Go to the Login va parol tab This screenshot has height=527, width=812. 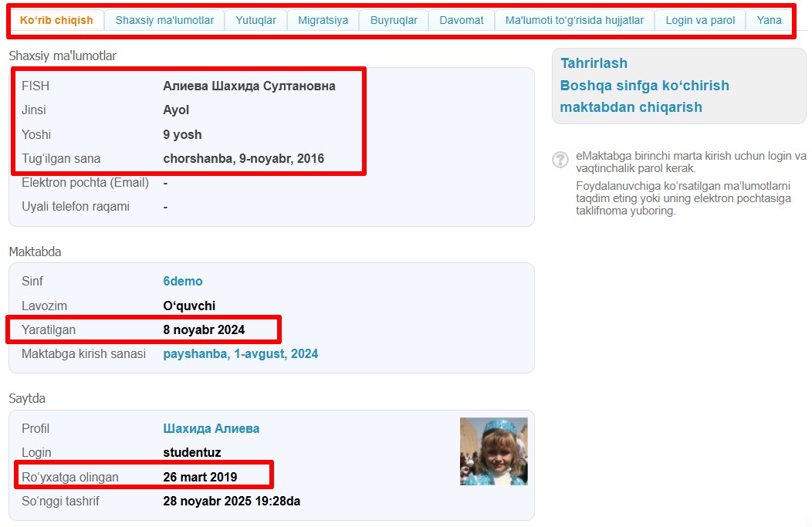(700, 21)
